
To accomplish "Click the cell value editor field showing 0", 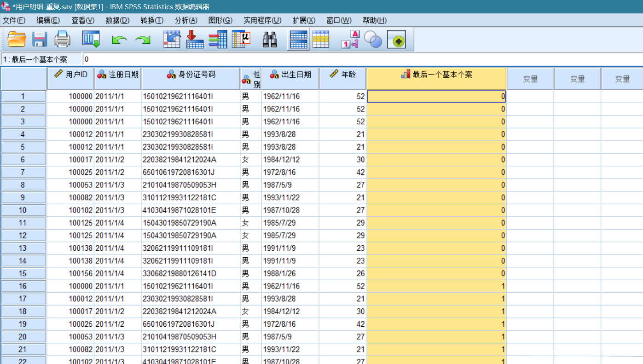I will point(363,59).
